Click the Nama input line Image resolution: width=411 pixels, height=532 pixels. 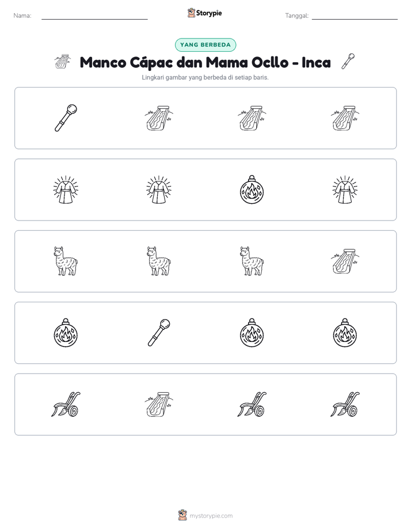tap(94, 16)
